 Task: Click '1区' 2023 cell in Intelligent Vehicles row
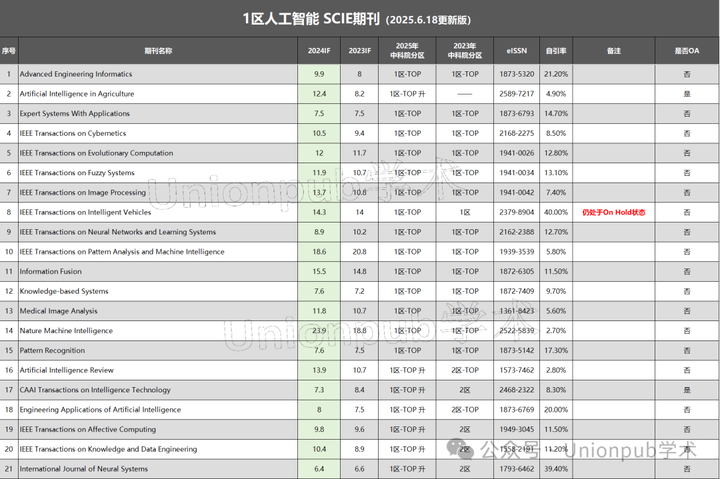coord(465,212)
